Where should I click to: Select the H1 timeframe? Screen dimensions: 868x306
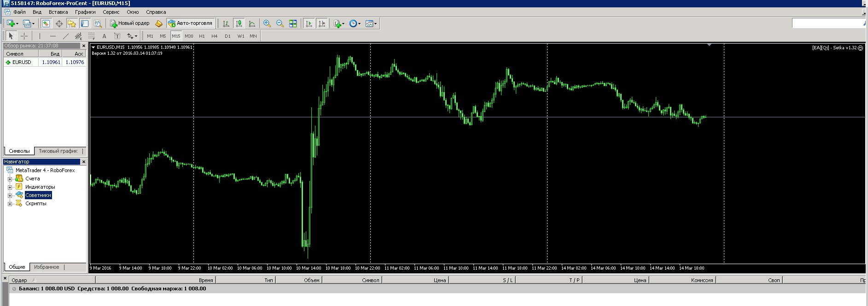point(202,36)
